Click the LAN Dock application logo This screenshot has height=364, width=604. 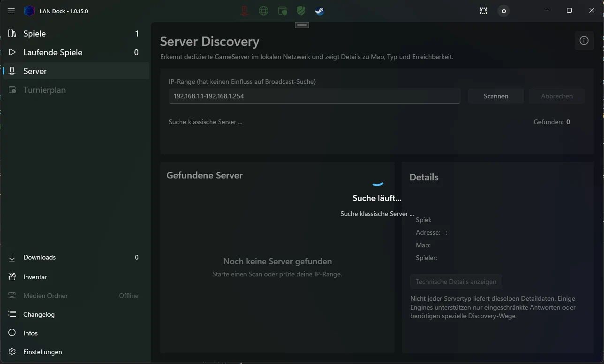pyautogui.click(x=29, y=10)
